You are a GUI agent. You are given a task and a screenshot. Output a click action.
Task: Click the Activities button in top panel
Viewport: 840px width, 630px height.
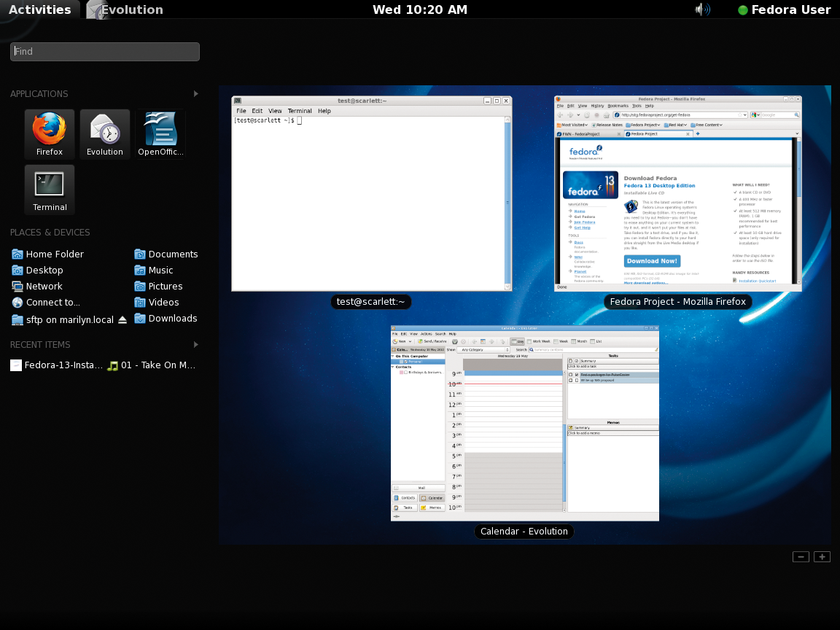39,9
